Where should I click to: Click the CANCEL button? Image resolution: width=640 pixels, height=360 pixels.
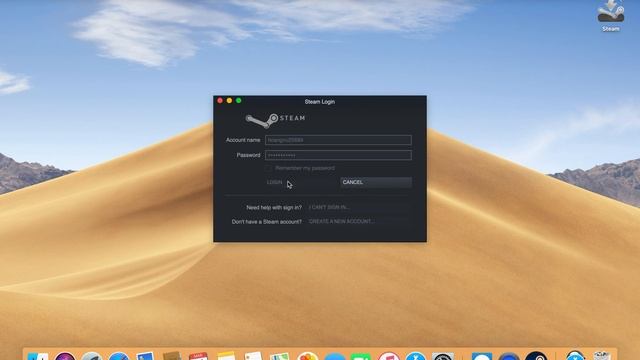tap(376, 182)
